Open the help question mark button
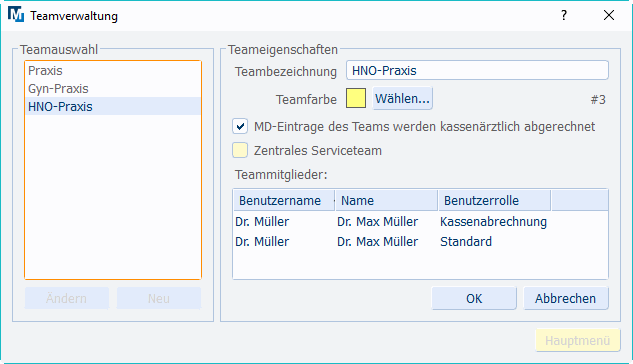Screen dimensions: 633x364 point(564,15)
